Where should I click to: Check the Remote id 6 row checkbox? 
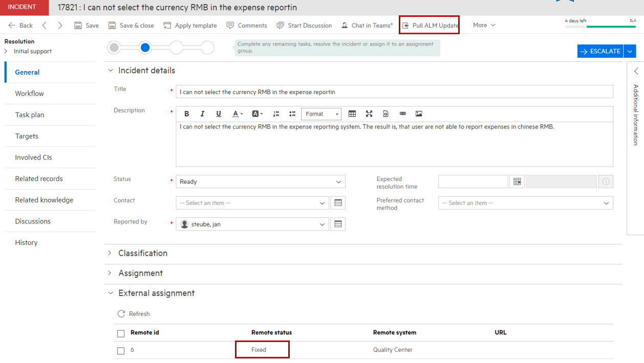point(120,350)
